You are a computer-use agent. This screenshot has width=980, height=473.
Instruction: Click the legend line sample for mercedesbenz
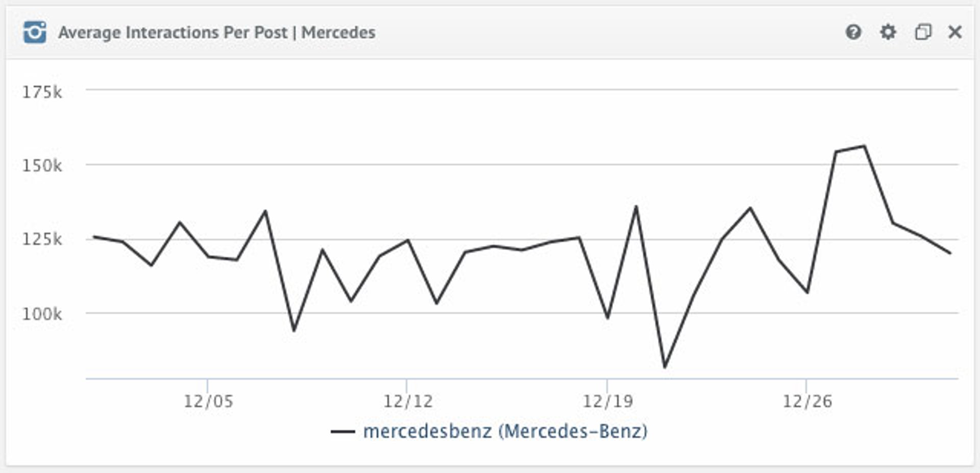[x=343, y=431]
